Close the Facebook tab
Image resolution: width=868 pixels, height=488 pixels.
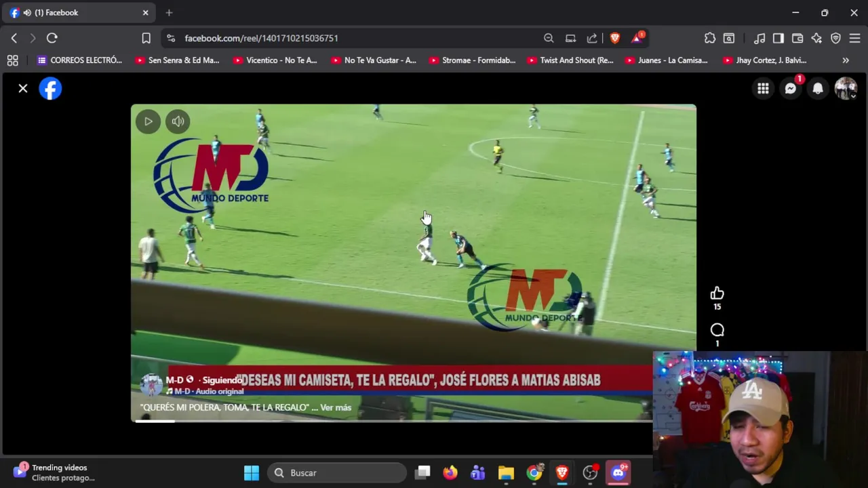145,12
